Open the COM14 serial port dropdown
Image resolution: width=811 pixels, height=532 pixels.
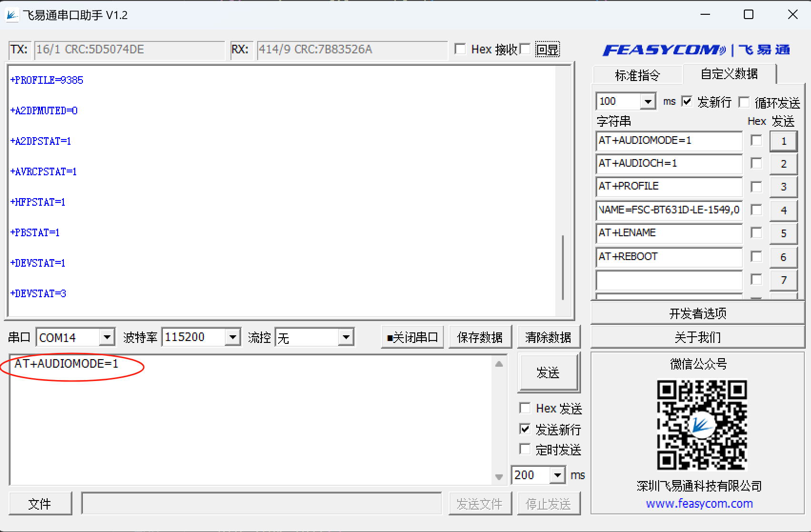pos(108,337)
